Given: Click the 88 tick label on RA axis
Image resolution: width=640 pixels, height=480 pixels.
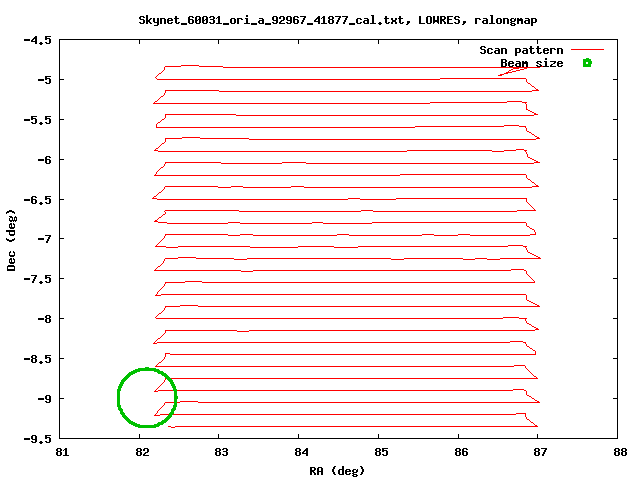Looking at the screenshot, I should pos(617,452).
